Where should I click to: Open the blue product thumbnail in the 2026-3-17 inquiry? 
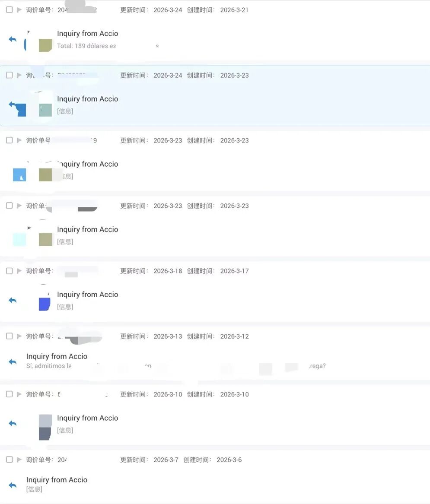pyautogui.click(x=45, y=304)
